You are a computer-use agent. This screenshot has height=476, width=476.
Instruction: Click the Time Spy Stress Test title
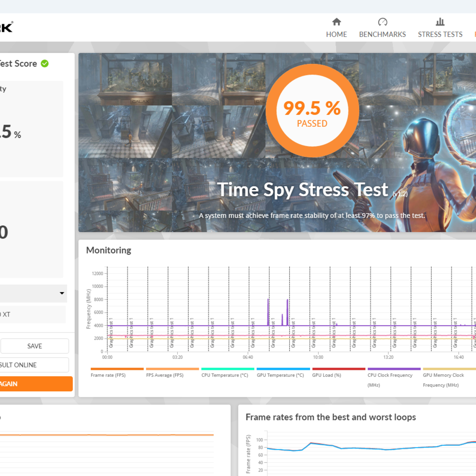(x=303, y=189)
